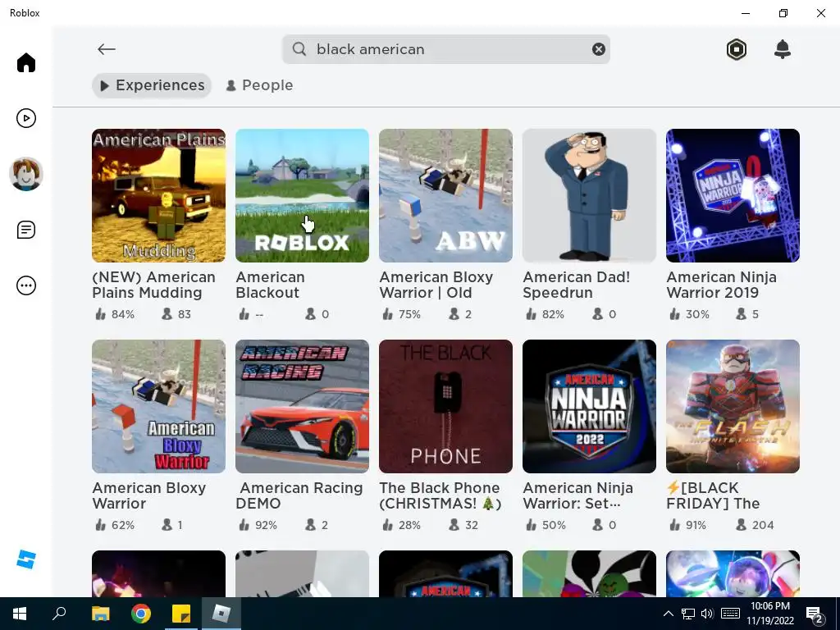Open the American Blackout thumbnail

(302, 195)
